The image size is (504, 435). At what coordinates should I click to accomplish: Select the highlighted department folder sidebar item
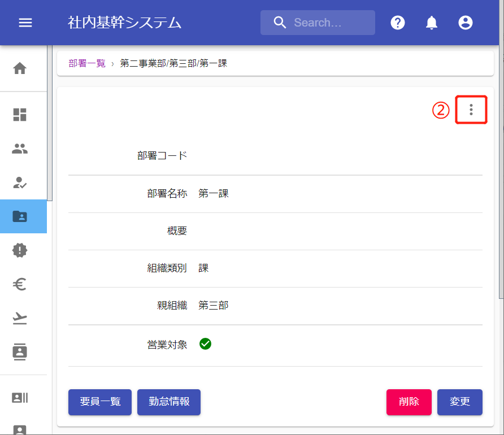pos(20,216)
